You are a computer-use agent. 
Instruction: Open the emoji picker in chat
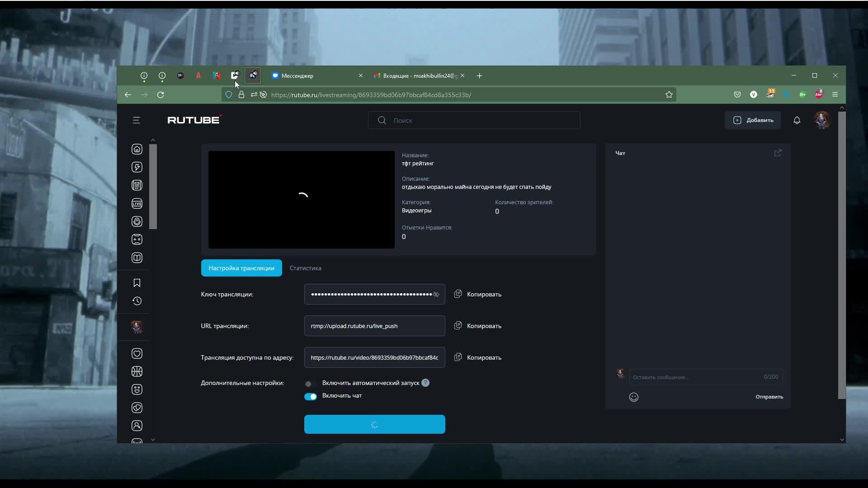634,397
